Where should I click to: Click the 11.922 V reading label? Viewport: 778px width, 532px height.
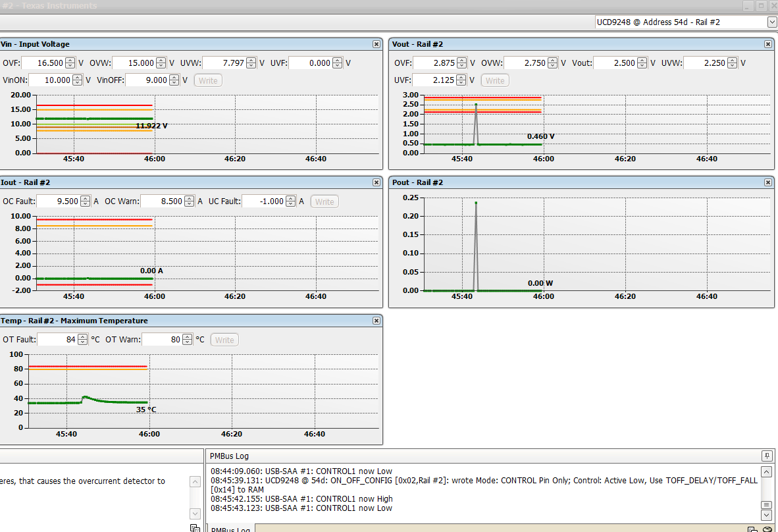[151, 126]
